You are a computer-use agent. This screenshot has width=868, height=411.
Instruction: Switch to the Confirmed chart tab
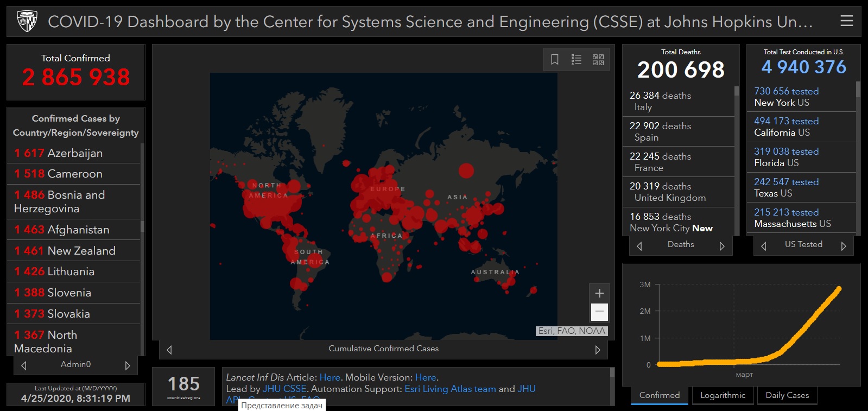(660, 395)
